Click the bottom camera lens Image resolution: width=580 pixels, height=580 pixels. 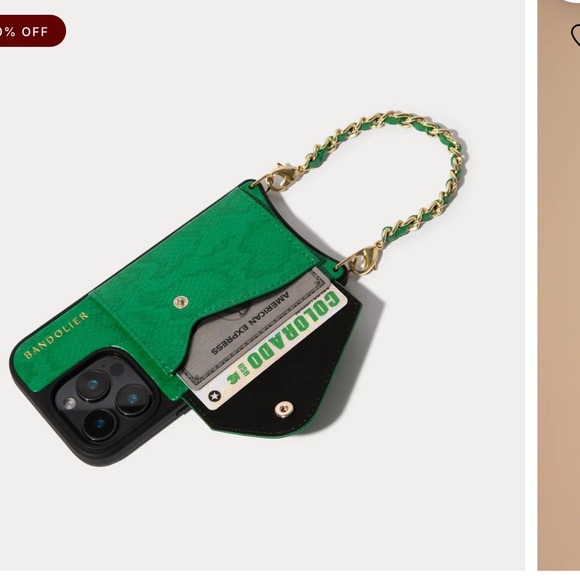click(x=99, y=424)
